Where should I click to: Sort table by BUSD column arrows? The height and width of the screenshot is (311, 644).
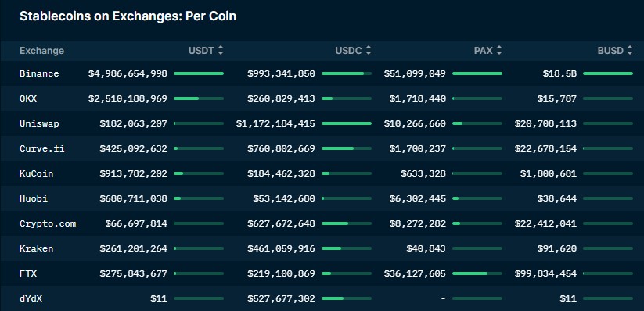point(630,51)
